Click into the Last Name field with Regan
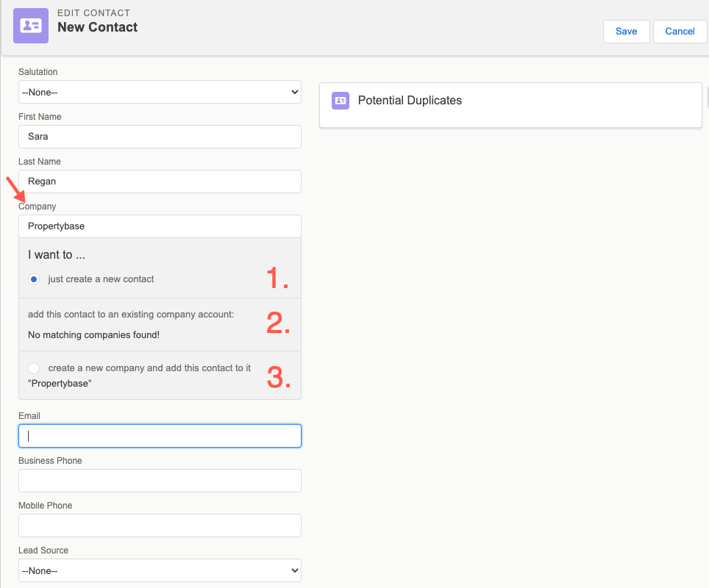 [160, 182]
